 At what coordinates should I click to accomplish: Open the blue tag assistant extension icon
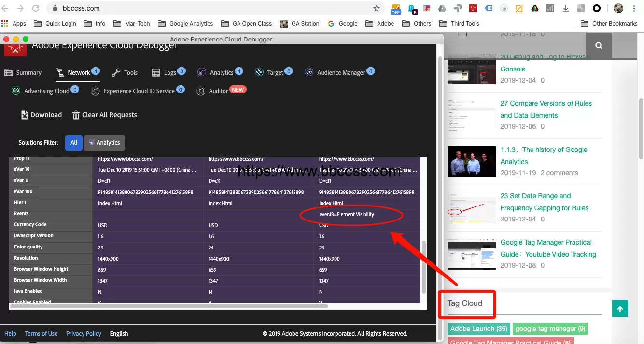(x=489, y=8)
